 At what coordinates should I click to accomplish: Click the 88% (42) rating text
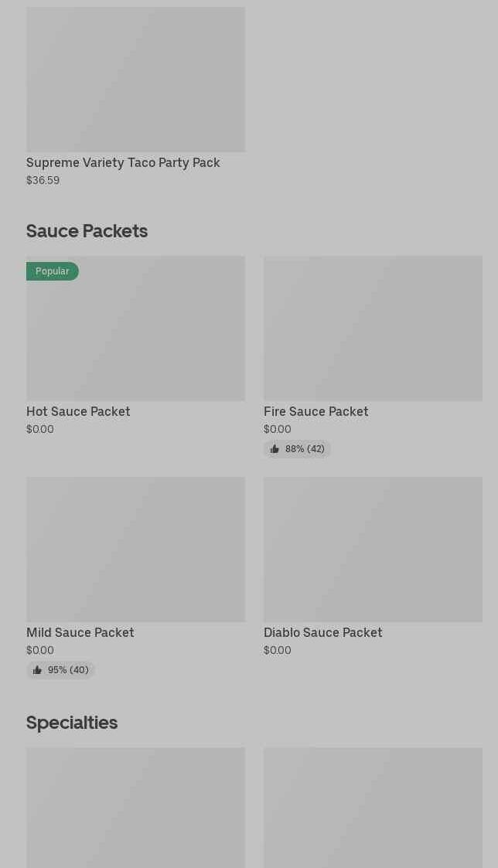click(305, 449)
